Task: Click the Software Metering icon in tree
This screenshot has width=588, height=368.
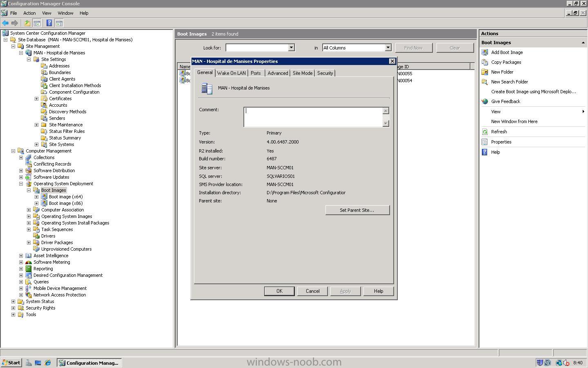Action: 29,262
